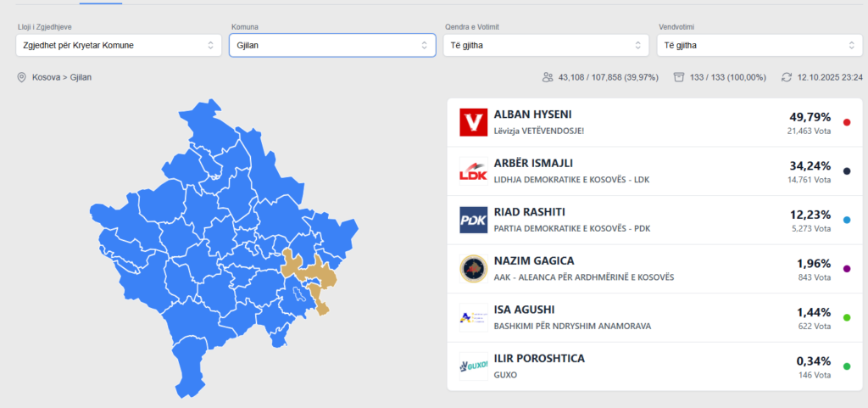The image size is (868, 408).
Task: Click the Bashkimi për Ndryshim Anamorava logo
Action: 473,317
